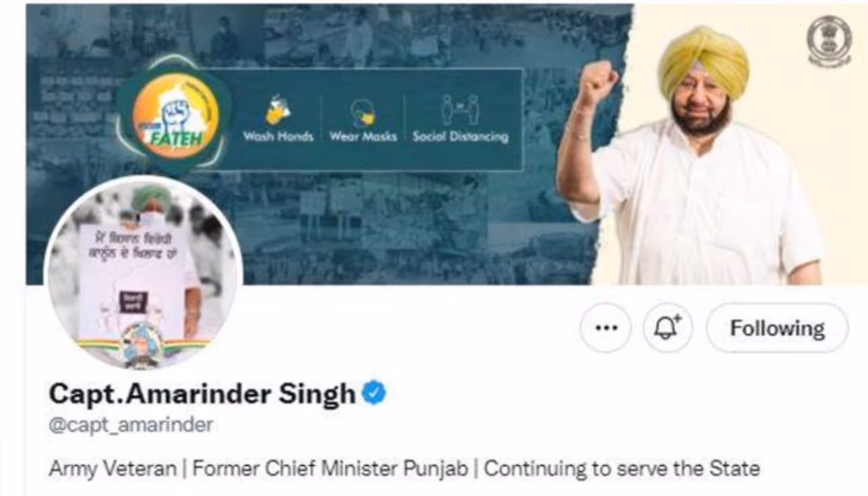The image size is (868, 496).
Task: Click the @capt_amarinder handle
Action: point(131,425)
